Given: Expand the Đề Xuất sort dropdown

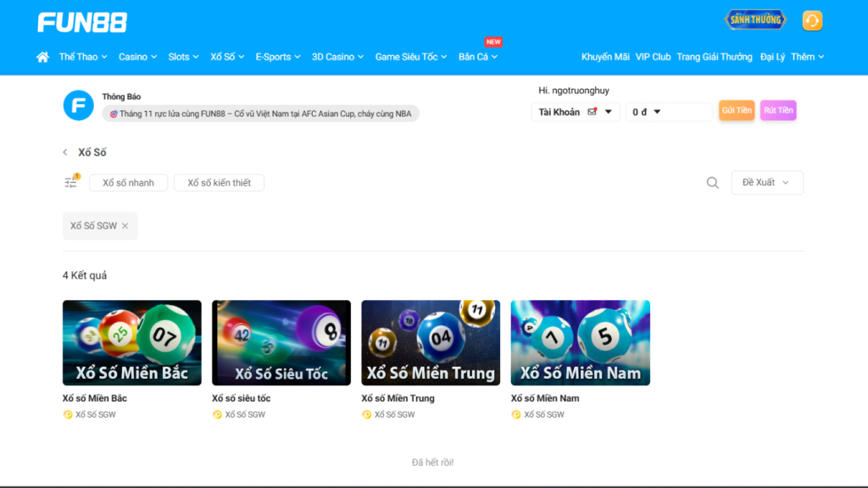Looking at the screenshot, I should pyautogui.click(x=766, y=183).
